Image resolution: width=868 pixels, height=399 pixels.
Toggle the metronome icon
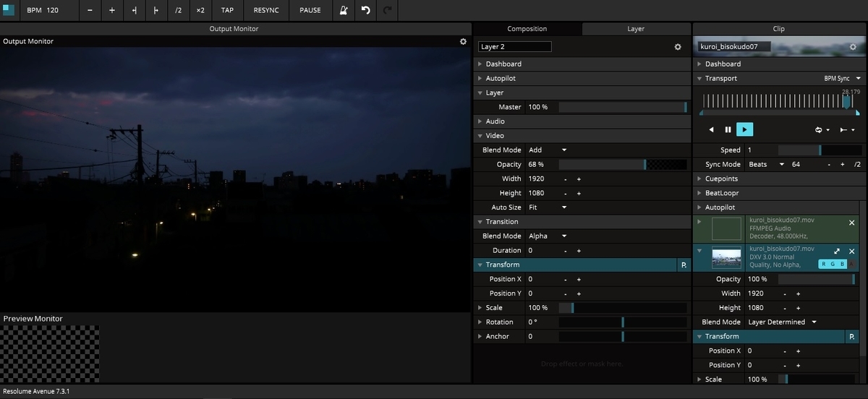click(344, 10)
